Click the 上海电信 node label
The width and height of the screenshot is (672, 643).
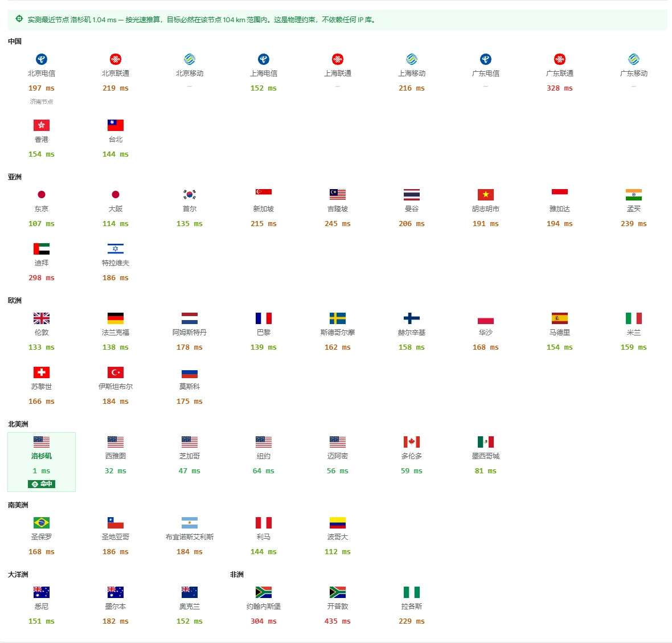click(264, 73)
